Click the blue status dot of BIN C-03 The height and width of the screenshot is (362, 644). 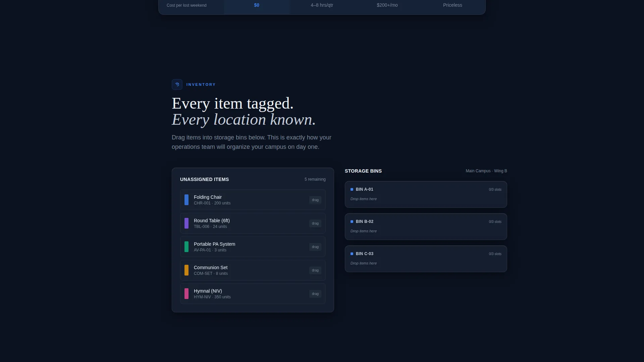pyautogui.click(x=352, y=254)
